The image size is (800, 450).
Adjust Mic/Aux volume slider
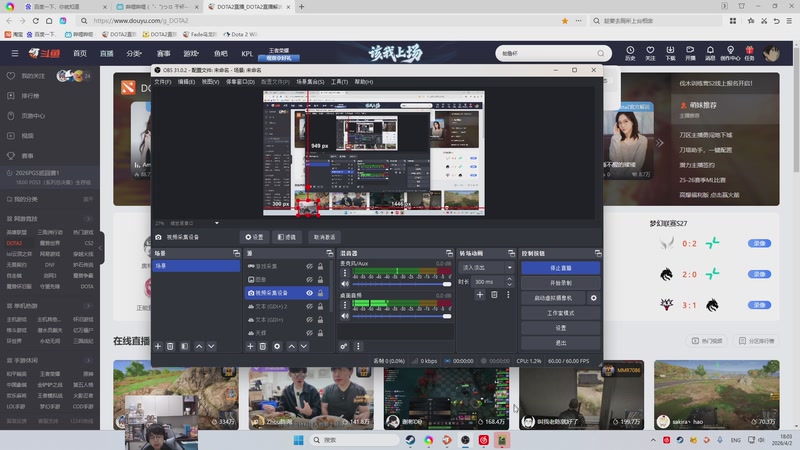pyautogui.click(x=402, y=284)
